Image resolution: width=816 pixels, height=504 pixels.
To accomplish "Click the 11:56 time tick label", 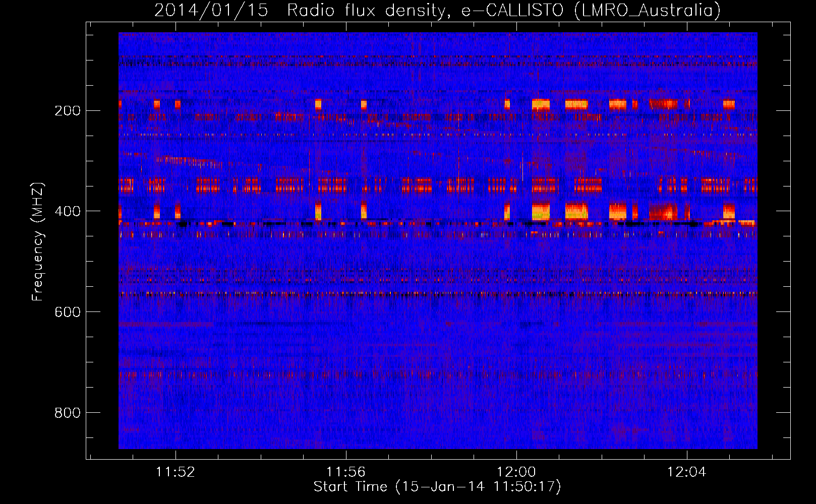I will (x=346, y=472).
